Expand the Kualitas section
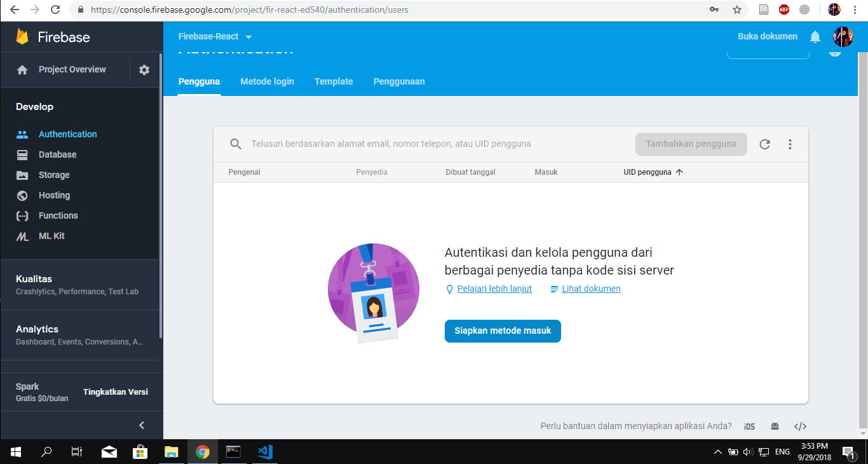Screen dimensions: 868x464 click(79, 285)
